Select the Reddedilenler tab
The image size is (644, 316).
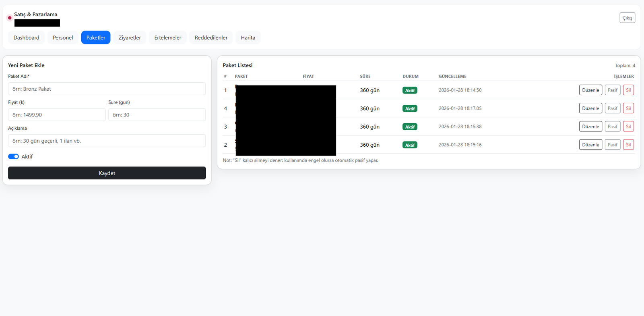point(211,37)
